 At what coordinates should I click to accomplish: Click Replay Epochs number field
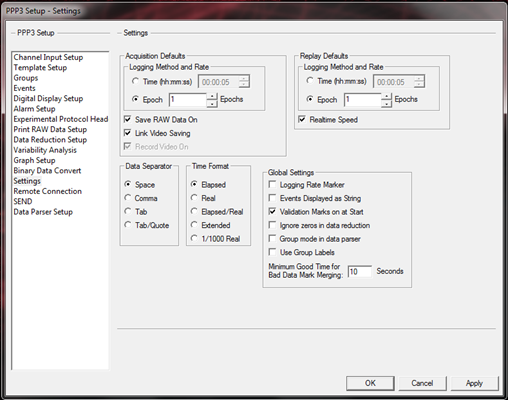pyautogui.click(x=362, y=100)
